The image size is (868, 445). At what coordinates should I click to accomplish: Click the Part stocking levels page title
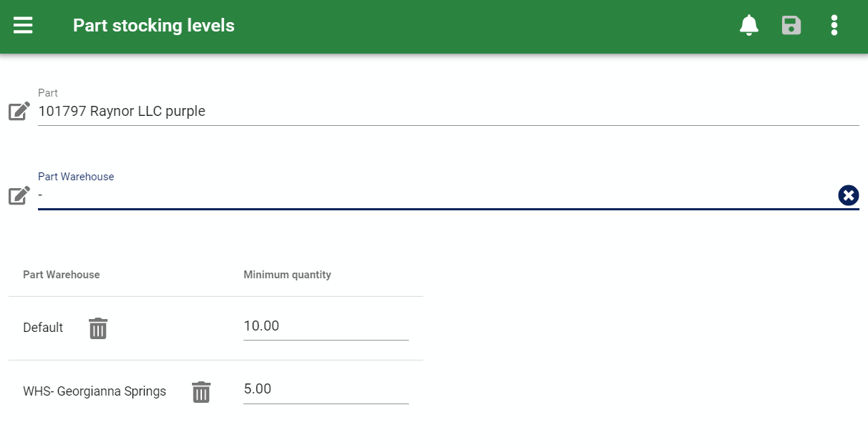154,26
